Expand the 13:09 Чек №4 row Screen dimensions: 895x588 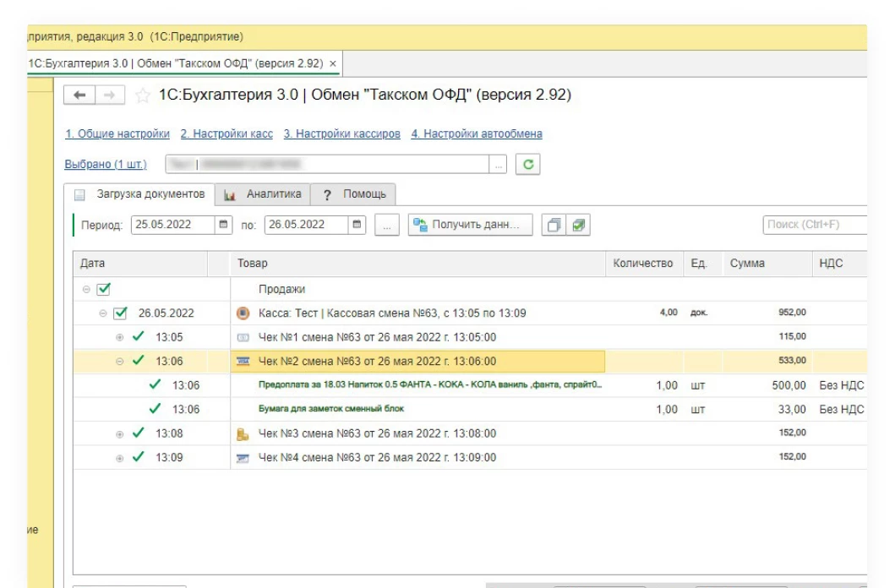pos(119,458)
